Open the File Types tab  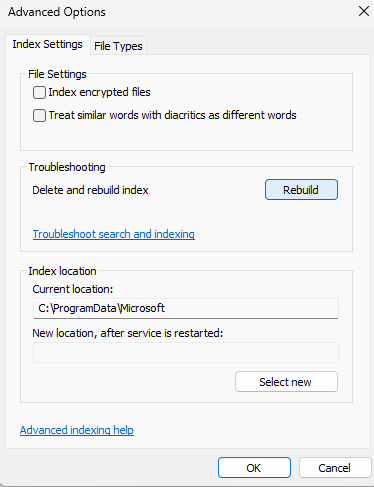(118, 46)
